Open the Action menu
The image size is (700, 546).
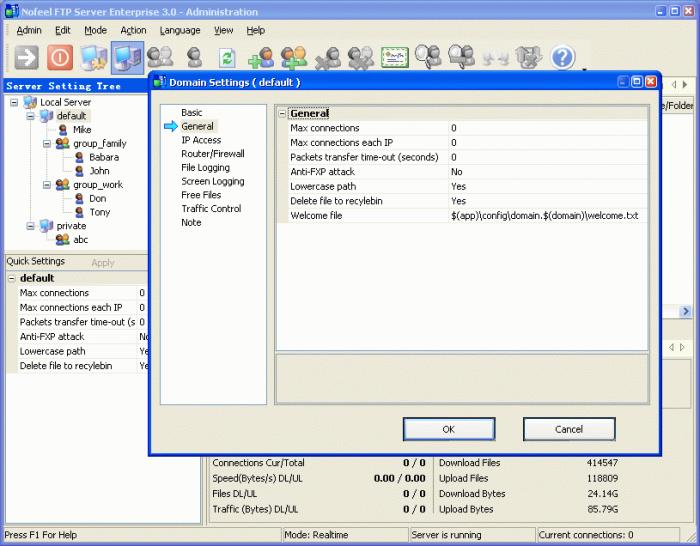(133, 30)
